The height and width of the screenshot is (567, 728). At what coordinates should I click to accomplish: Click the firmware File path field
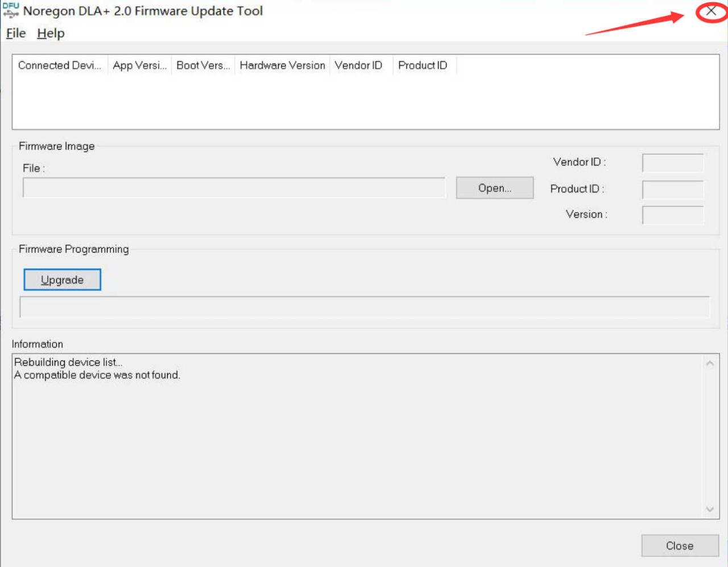[234, 188]
